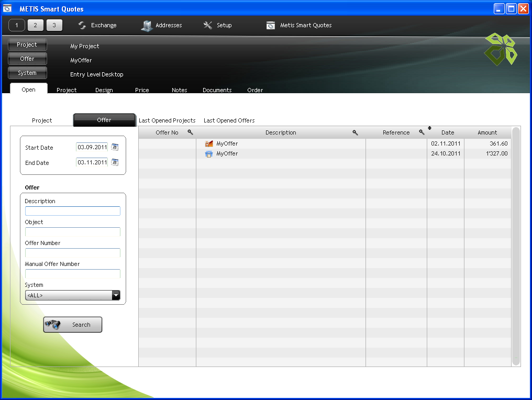The image size is (532, 400).
Task: Focus the Start Date field
Action: (92, 147)
